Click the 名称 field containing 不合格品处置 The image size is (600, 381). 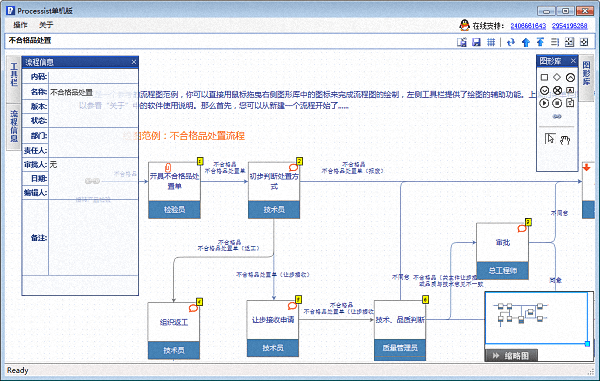click(x=93, y=92)
